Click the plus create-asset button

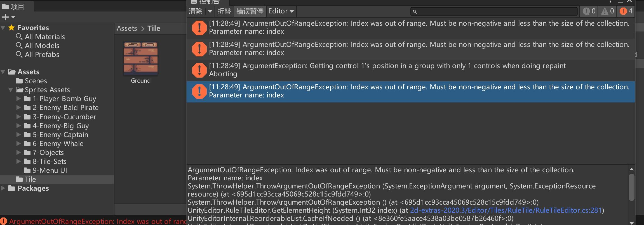click(x=8, y=17)
